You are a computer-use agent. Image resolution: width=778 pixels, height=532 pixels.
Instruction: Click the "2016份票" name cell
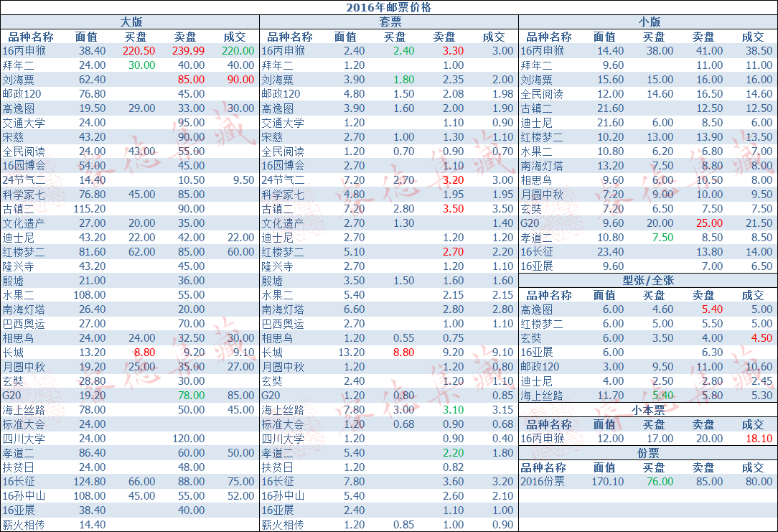543,481
